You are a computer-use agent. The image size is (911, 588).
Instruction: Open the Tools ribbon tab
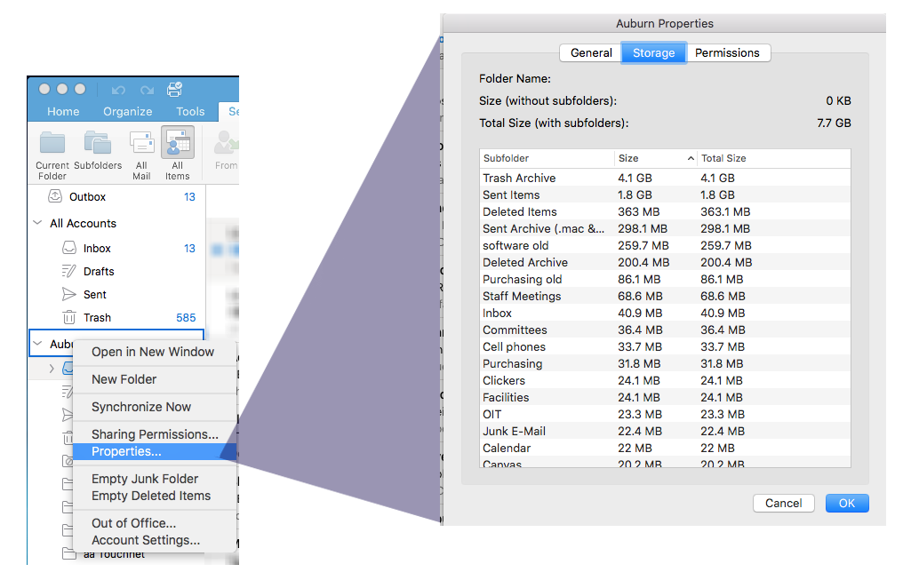click(x=190, y=111)
